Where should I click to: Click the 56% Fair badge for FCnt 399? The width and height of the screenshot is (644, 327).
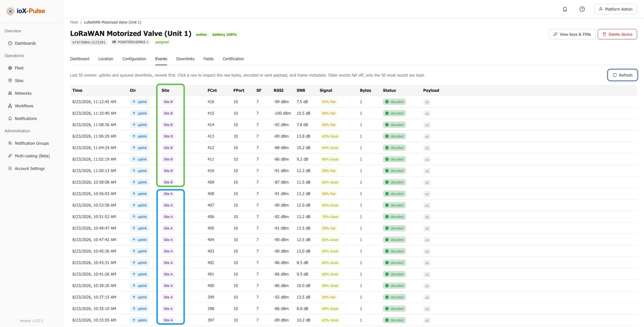tap(329, 297)
